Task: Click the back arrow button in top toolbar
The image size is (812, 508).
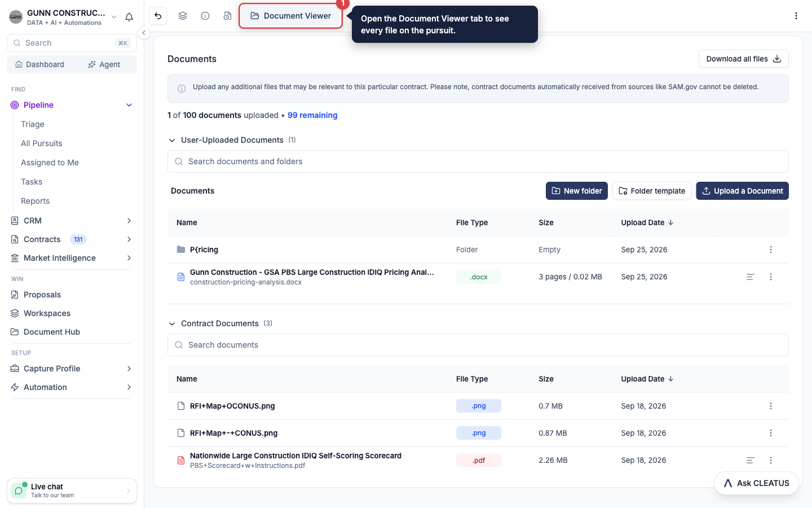Action: coord(158,16)
